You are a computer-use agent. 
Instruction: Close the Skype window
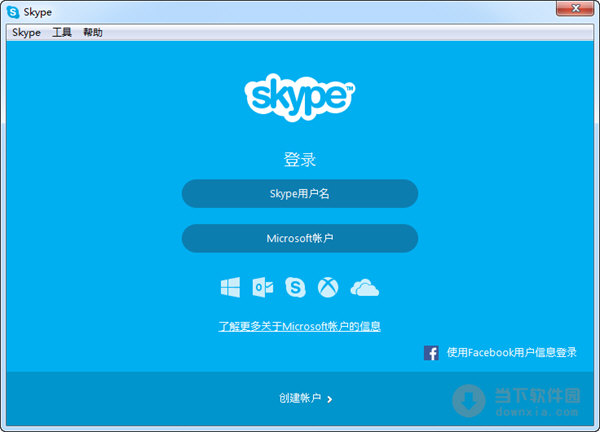(x=575, y=8)
